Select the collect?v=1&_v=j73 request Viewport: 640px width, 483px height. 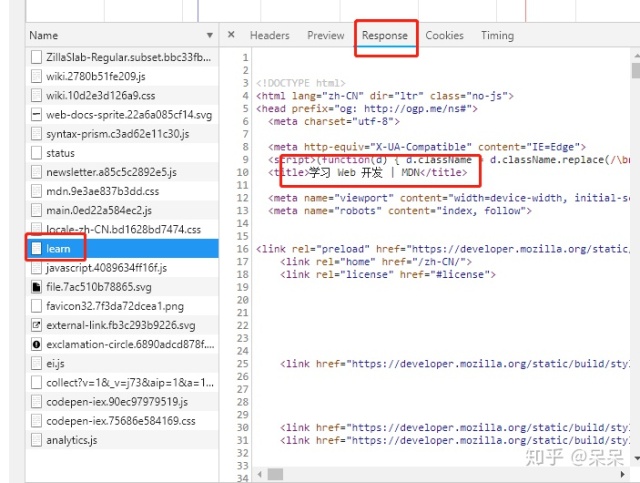[x=130, y=383]
